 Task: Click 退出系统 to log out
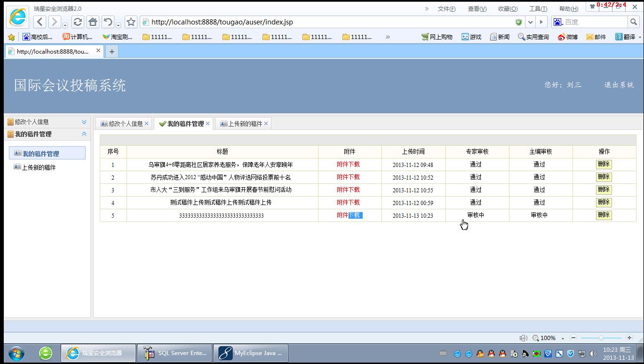click(619, 85)
